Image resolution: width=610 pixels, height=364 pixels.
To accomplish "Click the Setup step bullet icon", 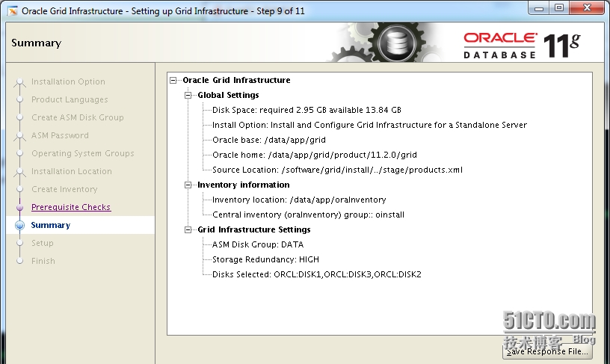I will [20, 243].
